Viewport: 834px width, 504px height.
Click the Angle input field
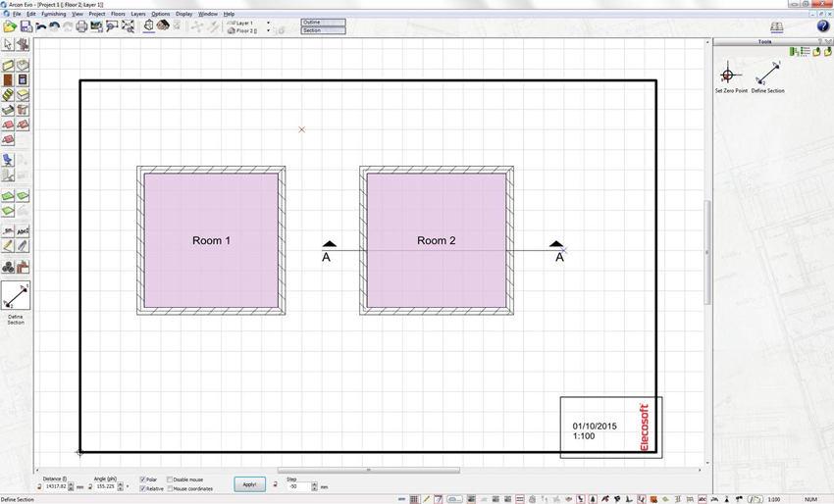[105, 486]
